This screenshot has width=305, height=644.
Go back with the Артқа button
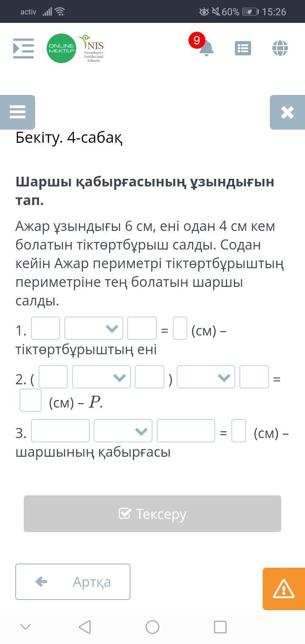coord(73,582)
